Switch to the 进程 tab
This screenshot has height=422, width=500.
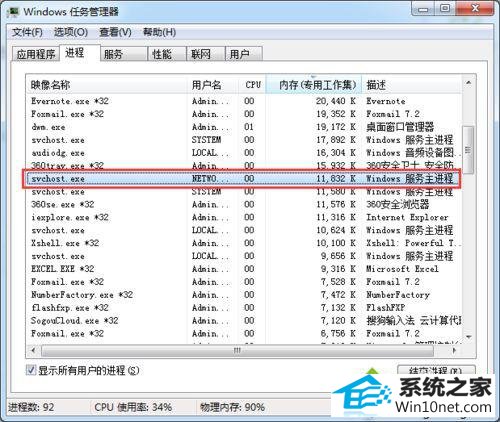[x=80, y=53]
